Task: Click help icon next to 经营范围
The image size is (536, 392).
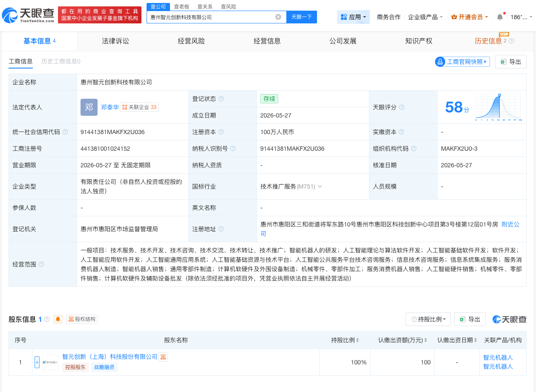Action: tap(41, 264)
